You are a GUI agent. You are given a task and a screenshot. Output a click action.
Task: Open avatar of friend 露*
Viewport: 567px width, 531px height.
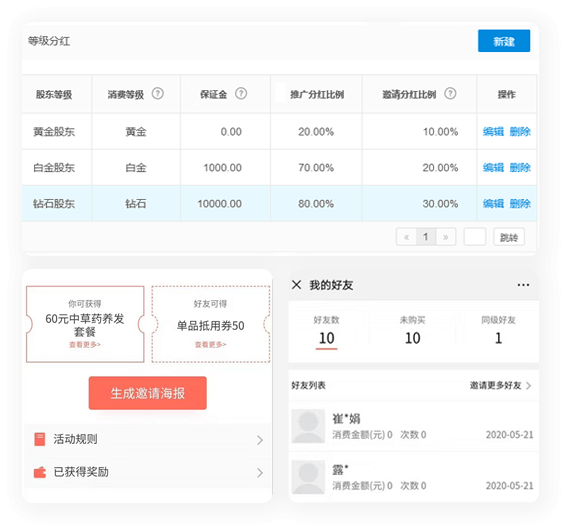[308, 477]
